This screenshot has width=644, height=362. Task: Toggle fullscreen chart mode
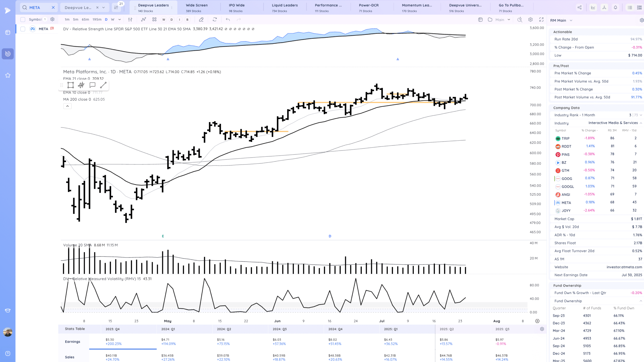(x=541, y=19)
